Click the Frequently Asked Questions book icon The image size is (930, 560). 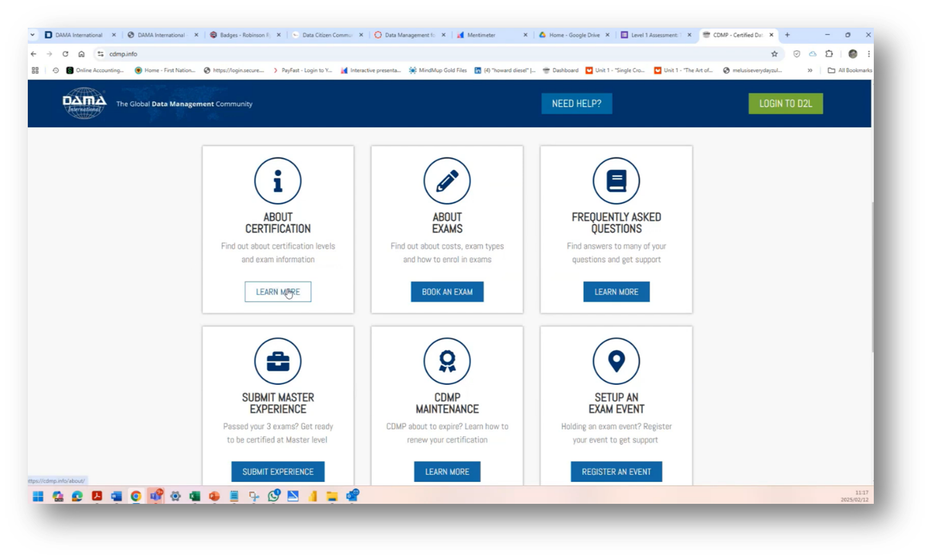pyautogui.click(x=616, y=181)
